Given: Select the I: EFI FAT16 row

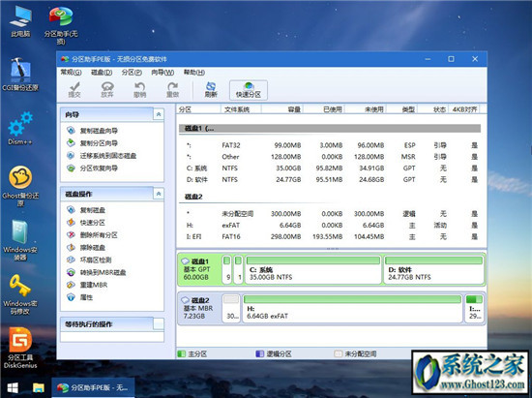Looking at the screenshot, I should tap(330, 236).
